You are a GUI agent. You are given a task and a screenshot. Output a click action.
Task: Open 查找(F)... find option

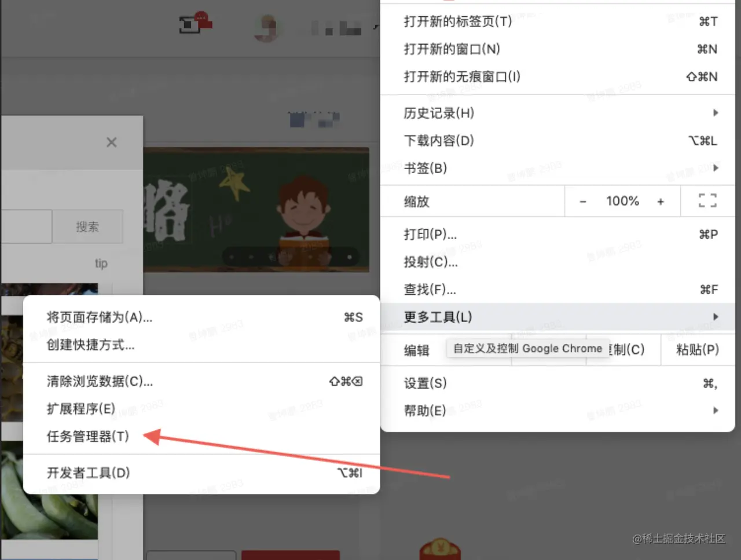click(x=557, y=290)
